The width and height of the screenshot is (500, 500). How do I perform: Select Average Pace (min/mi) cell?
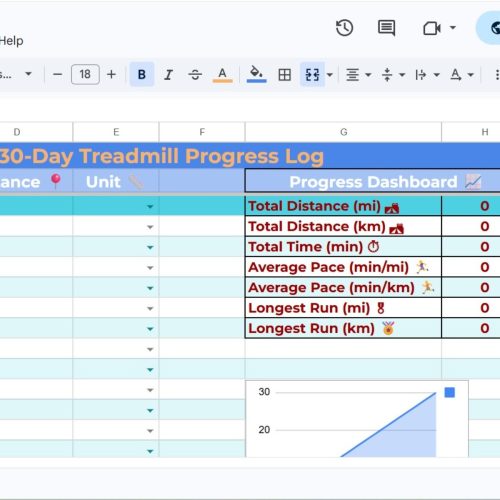pyautogui.click(x=343, y=267)
